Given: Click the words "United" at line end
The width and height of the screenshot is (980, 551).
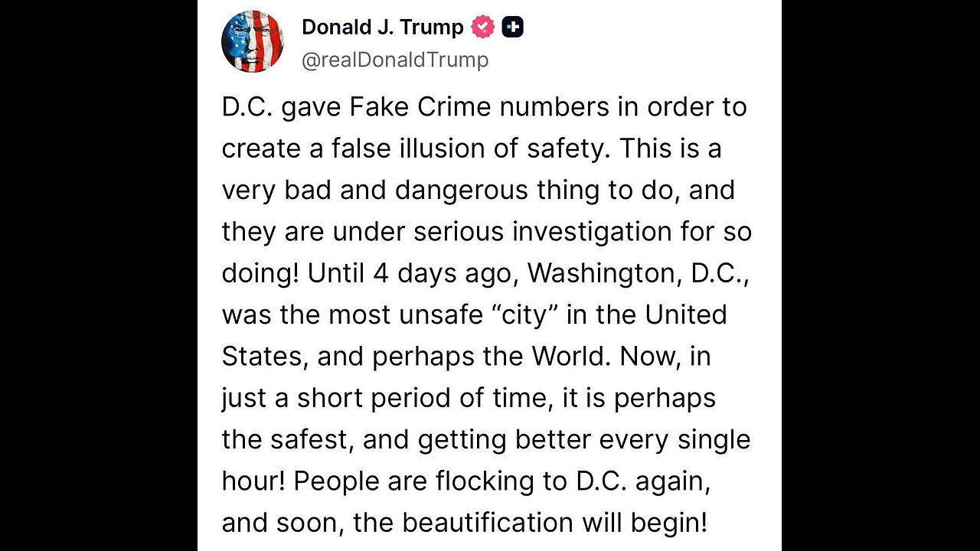Looking at the screenshot, I should 686,315.
